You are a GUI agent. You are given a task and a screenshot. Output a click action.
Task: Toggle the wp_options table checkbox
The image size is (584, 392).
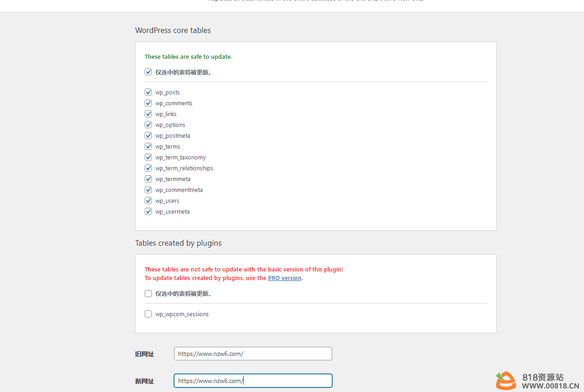(148, 125)
